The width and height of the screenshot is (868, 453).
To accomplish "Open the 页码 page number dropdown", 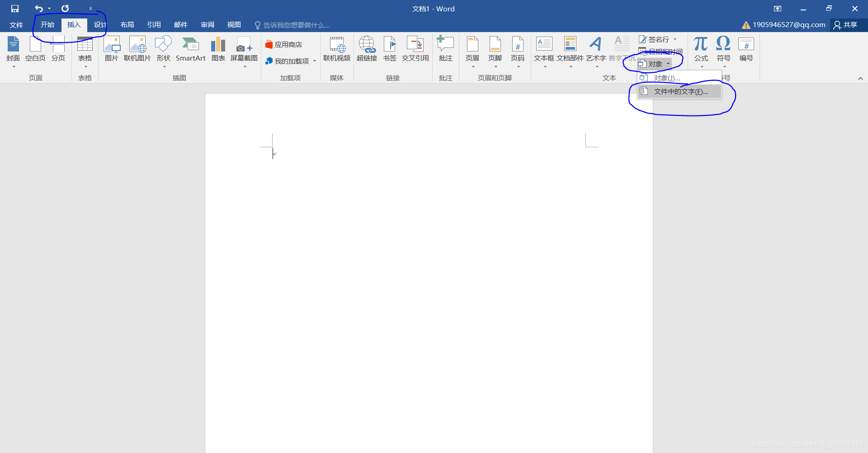I will [x=518, y=51].
